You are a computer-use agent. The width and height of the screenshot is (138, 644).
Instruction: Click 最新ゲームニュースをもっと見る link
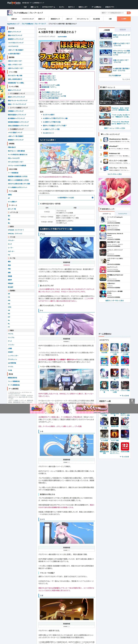pyautogui.click(x=115, y=128)
